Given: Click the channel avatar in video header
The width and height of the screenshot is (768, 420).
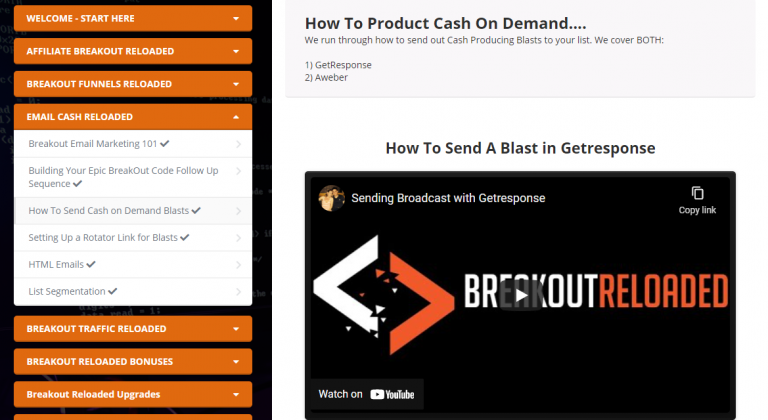Looking at the screenshot, I should tap(332, 198).
